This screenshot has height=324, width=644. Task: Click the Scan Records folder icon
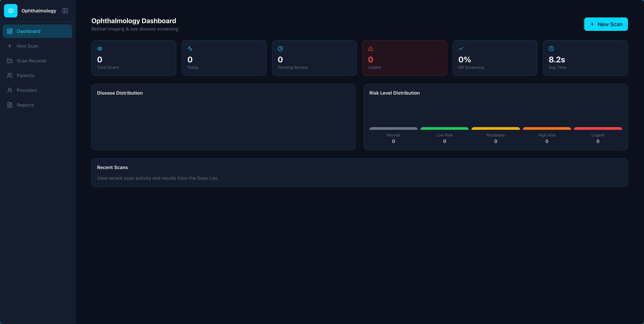pyautogui.click(x=10, y=61)
